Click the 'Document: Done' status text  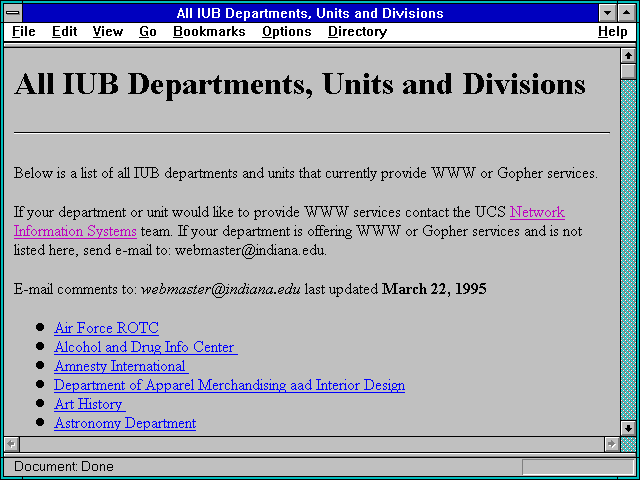[64, 467]
